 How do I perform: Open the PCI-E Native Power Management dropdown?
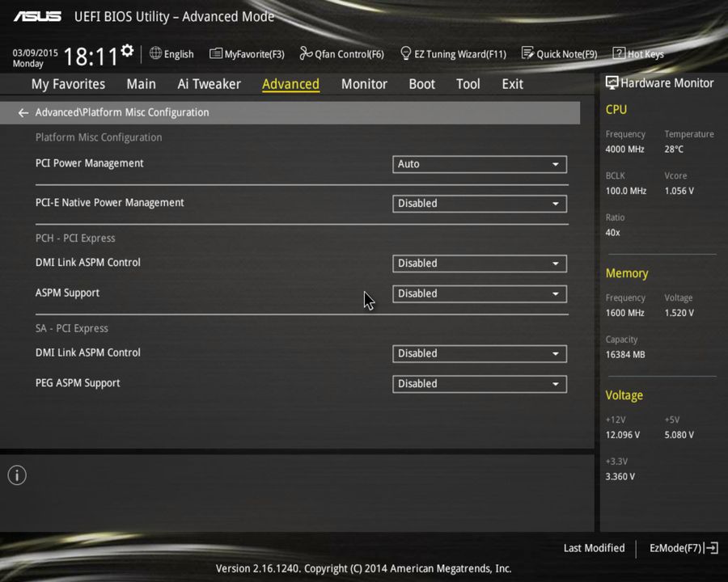tap(479, 203)
